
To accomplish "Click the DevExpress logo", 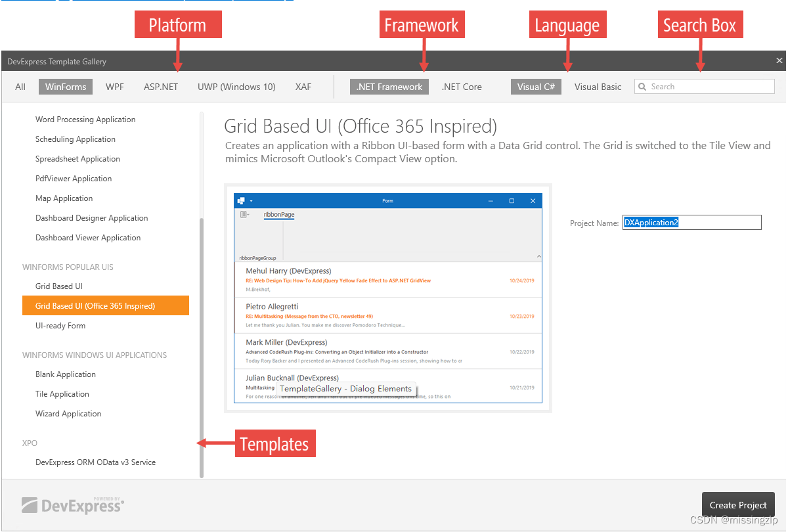I will tap(72, 504).
